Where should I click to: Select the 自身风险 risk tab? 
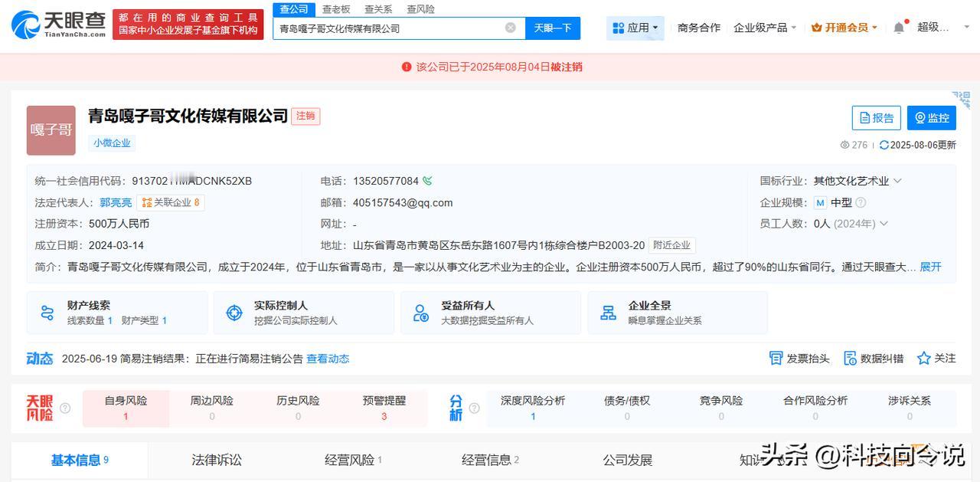coord(126,408)
